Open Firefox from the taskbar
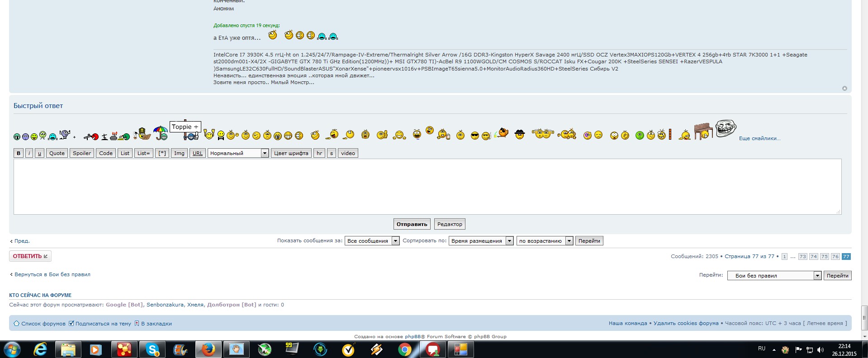The height and width of the screenshot is (358, 868). 209,349
